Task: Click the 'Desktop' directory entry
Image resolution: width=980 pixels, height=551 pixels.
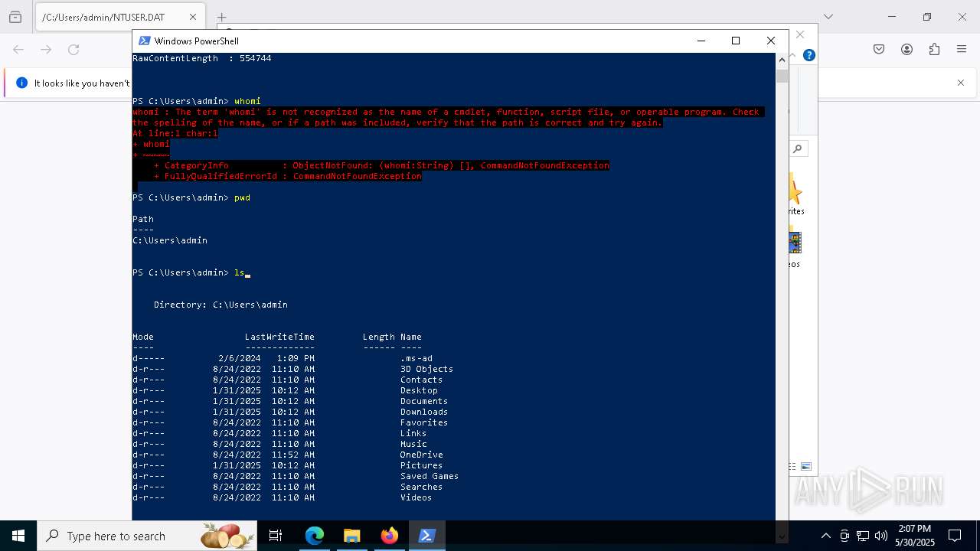Action: point(419,390)
